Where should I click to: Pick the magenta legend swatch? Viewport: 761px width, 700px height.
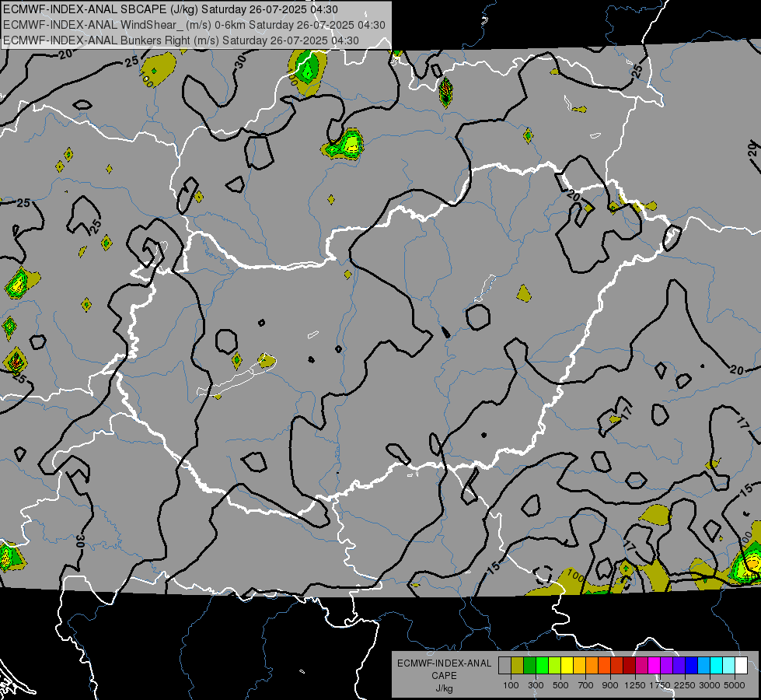click(655, 666)
